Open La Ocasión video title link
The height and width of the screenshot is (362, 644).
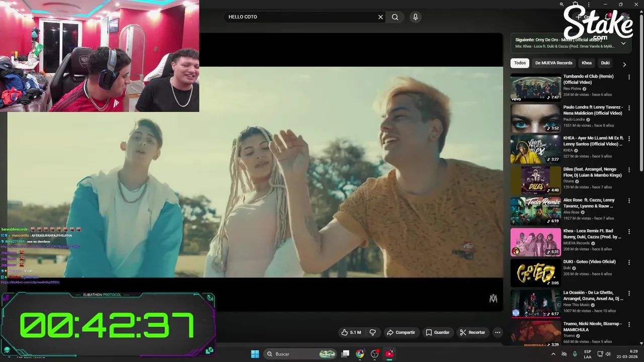tap(593, 296)
